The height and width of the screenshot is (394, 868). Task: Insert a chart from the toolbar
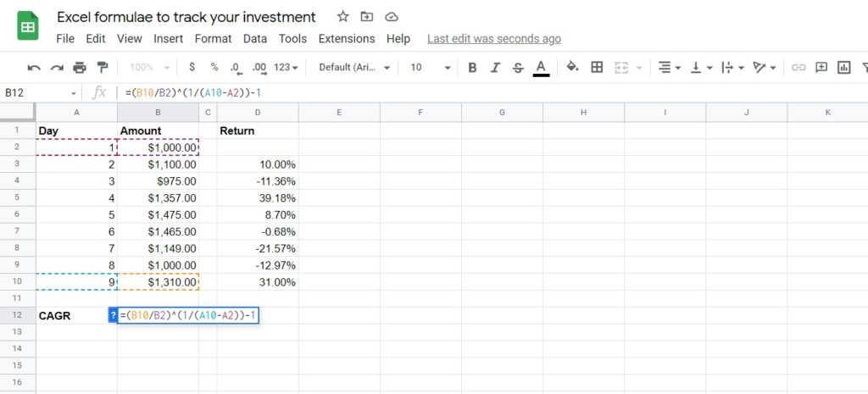843,68
